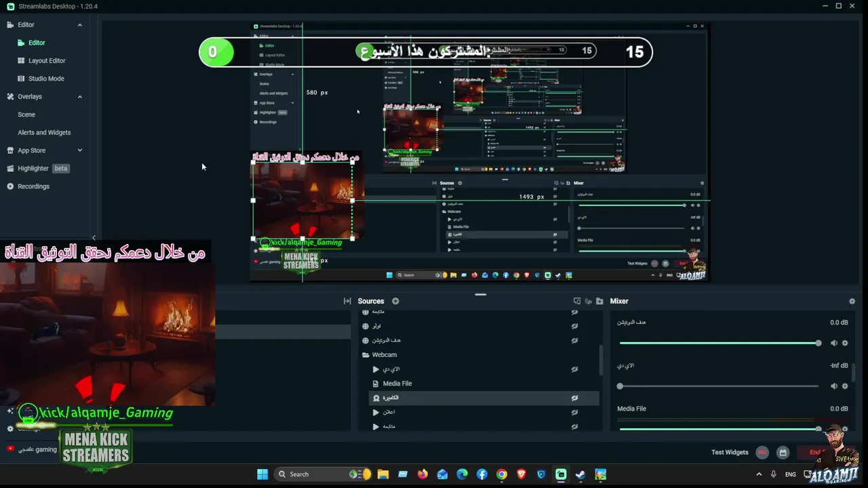Screen dimensions: 868x488
Task: Launch Firefox from the taskbar
Action: [x=422, y=474]
